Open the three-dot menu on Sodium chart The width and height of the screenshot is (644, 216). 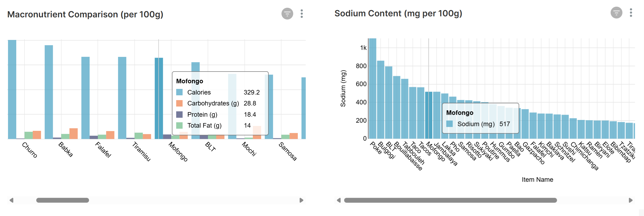click(631, 12)
